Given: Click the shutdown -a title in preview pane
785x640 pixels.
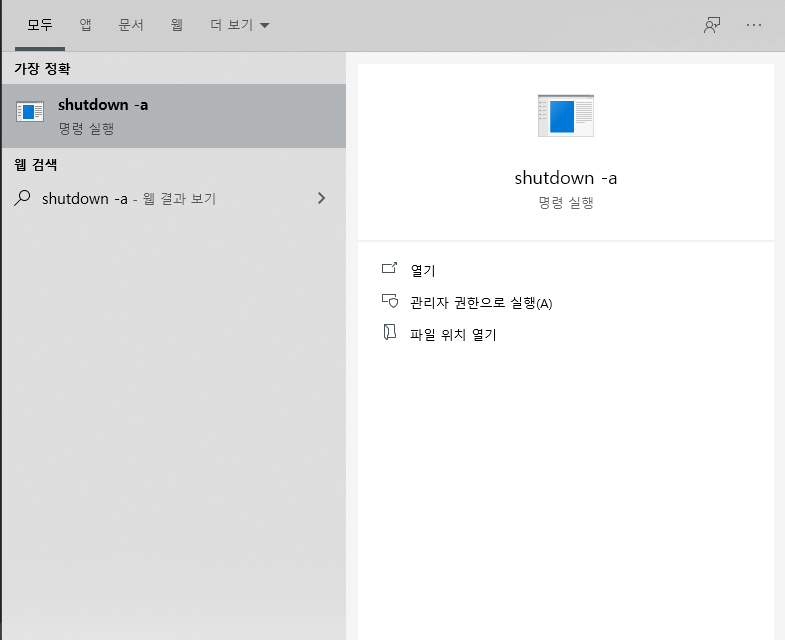Looking at the screenshot, I should point(566,178).
